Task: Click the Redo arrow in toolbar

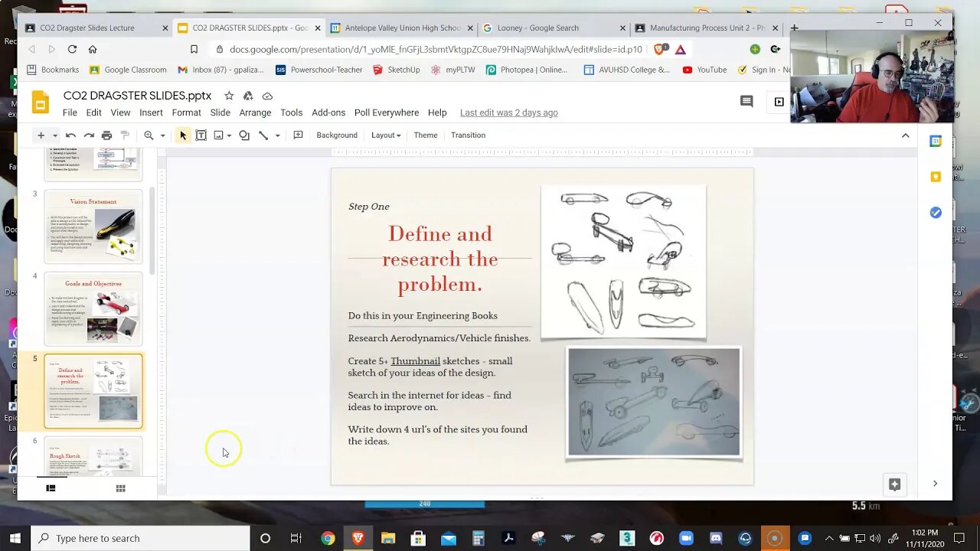Action: [x=89, y=135]
